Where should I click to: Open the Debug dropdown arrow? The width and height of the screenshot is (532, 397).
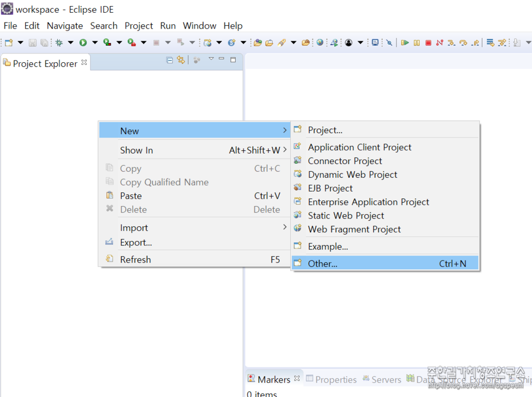[x=70, y=42]
